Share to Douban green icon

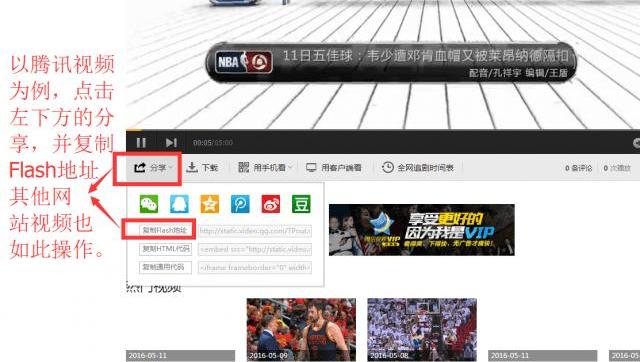(x=301, y=204)
